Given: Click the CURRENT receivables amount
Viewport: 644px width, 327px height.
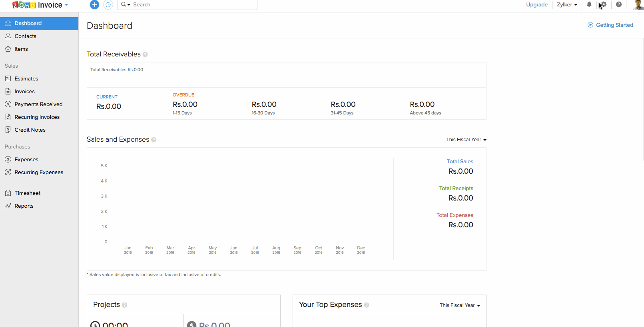Looking at the screenshot, I should click(109, 106).
